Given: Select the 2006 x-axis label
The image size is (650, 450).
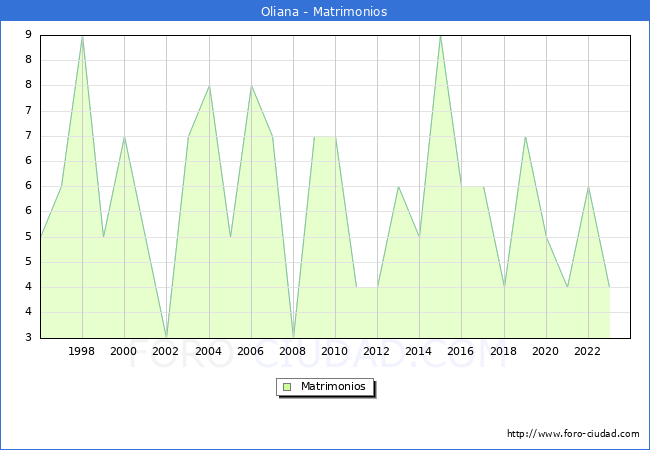Looking at the screenshot, I should click(x=250, y=351).
